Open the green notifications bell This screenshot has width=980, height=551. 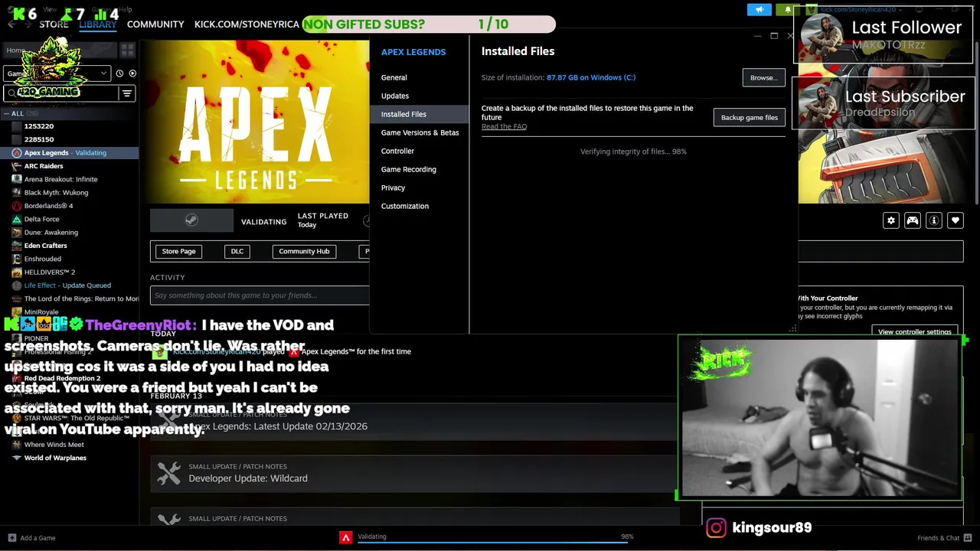click(788, 9)
